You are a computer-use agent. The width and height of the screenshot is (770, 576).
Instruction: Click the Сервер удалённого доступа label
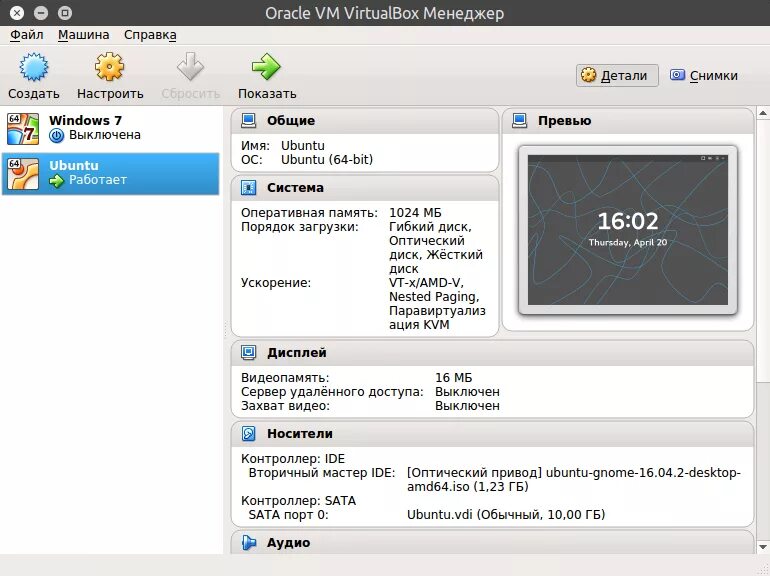(332, 392)
